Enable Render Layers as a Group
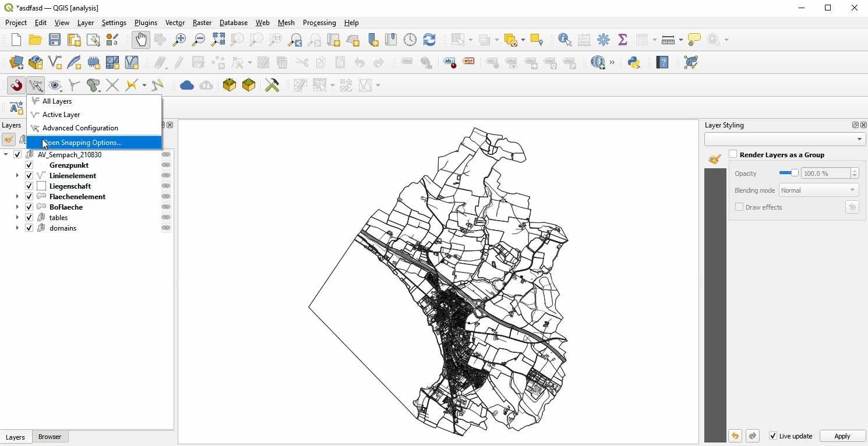 [733, 154]
